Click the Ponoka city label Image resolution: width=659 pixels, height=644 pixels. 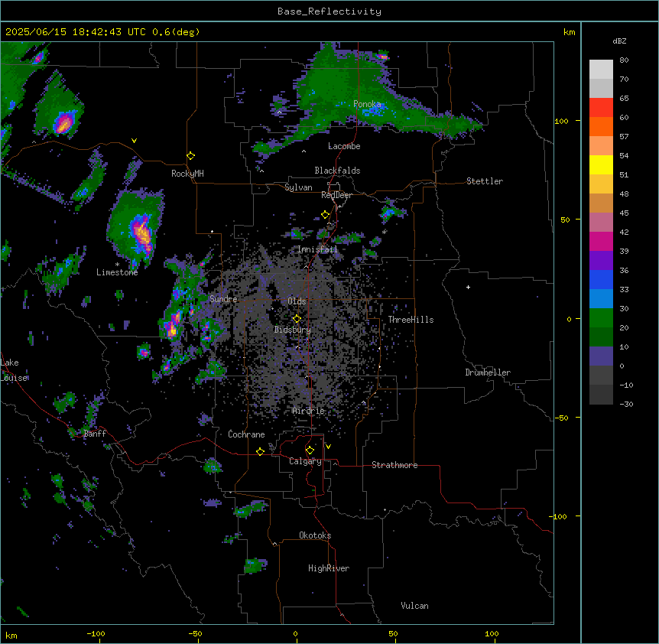(x=367, y=104)
